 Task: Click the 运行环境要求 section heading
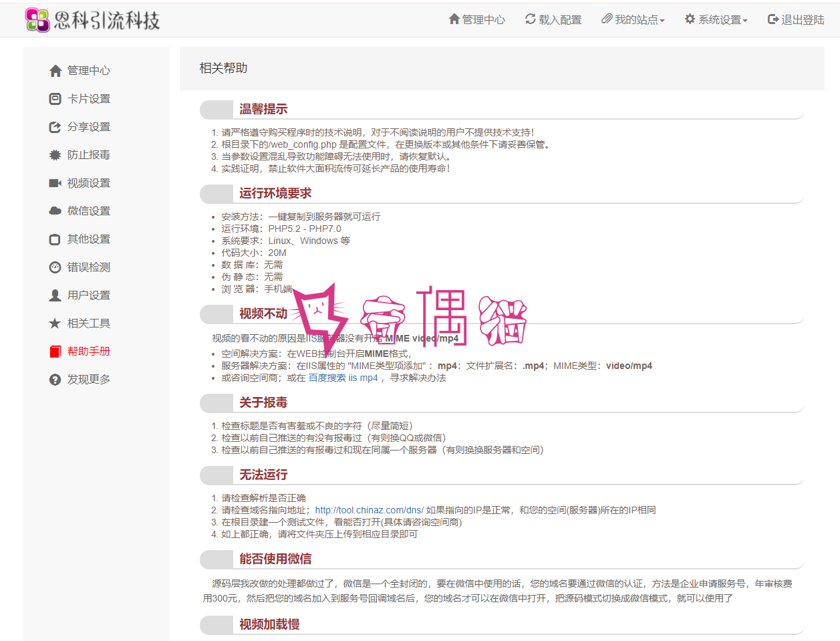point(275,194)
